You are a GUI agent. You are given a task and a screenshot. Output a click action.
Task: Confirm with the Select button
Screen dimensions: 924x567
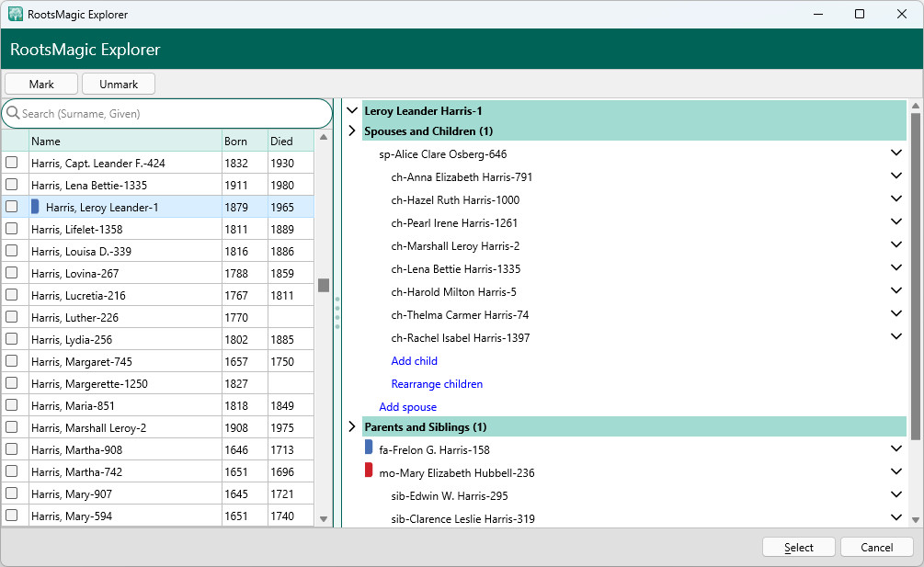(798, 547)
